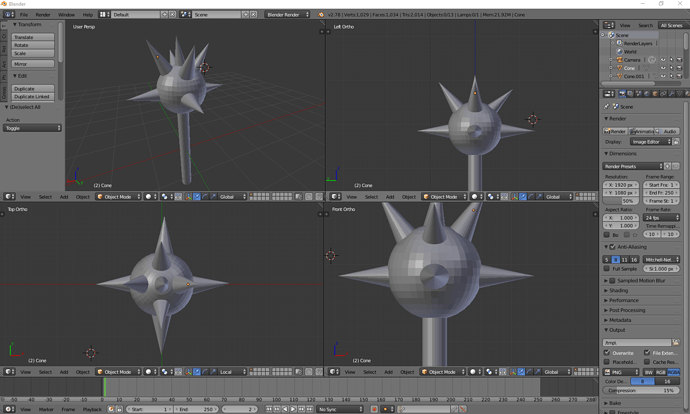
Task: Click the Rotate button
Action: [x=33, y=45]
